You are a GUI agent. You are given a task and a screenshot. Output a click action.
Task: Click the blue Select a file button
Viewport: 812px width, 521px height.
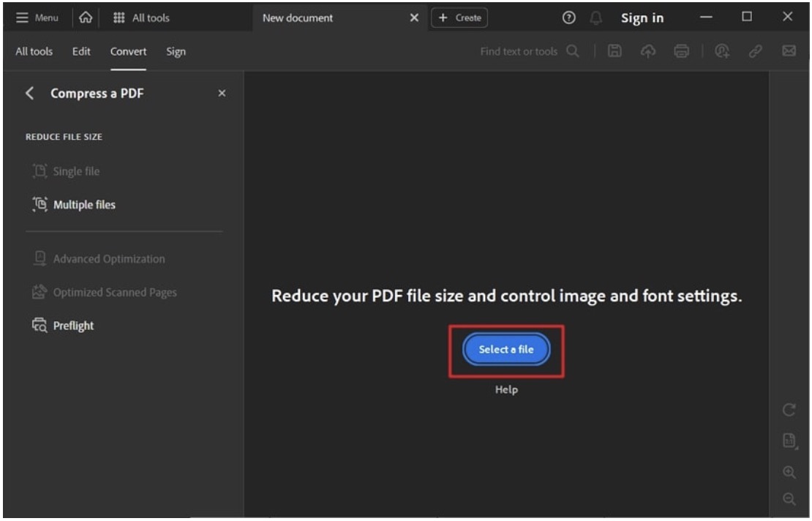(505, 350)
